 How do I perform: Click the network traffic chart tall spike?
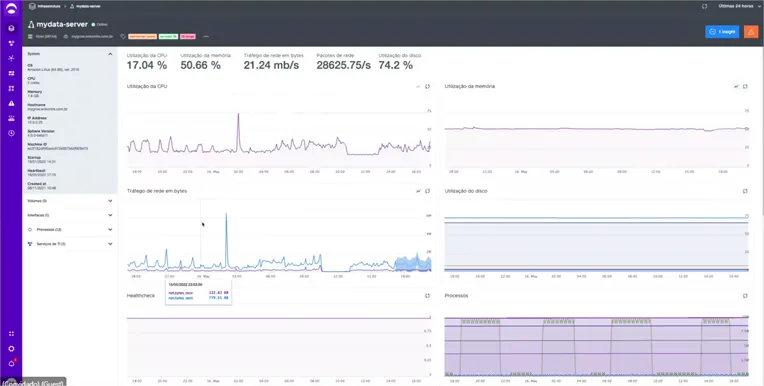click(x=226, y=215)
